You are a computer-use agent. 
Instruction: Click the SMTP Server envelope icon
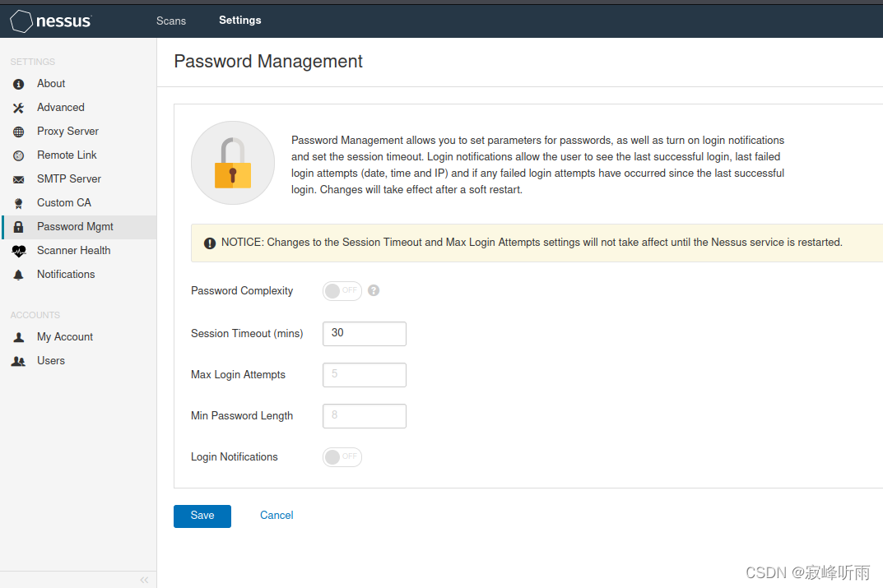coord(19,179)
